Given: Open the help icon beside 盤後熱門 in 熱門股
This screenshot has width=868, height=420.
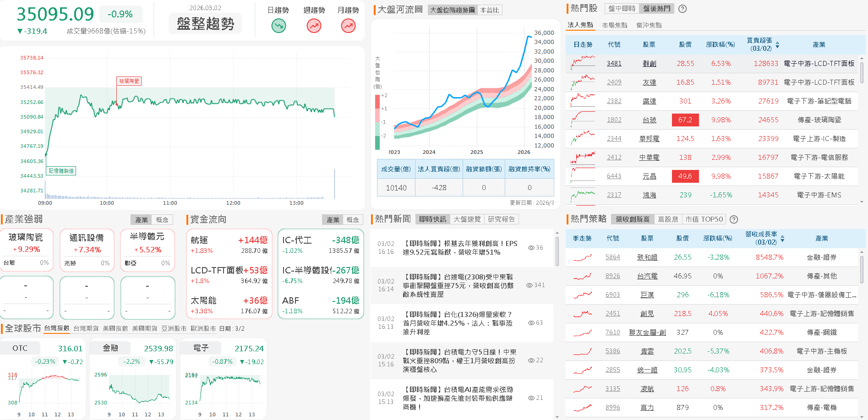Looking at the screenshot, I should [682, 9].
